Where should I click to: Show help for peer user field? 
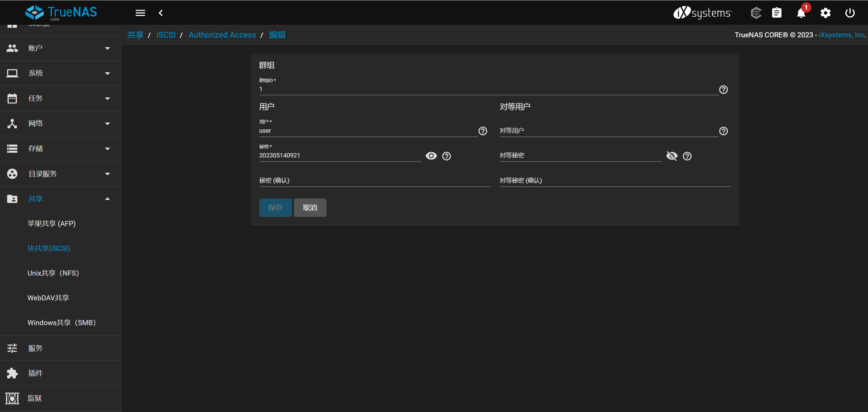click(723, 131)
